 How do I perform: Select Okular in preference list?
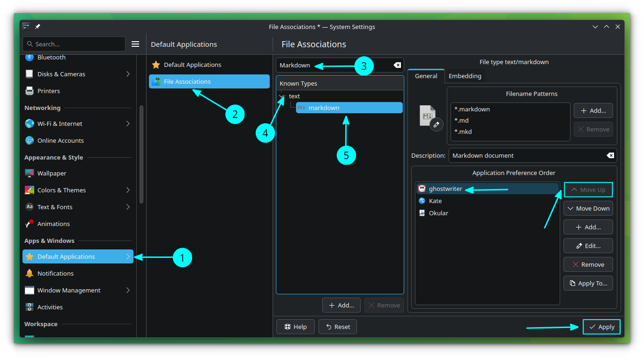[487, 213]
